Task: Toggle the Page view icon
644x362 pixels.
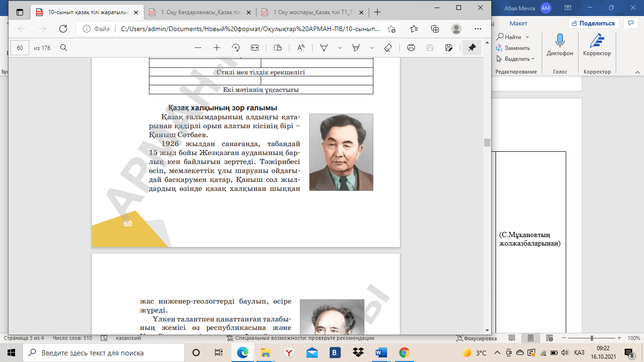Action: (278, 48)
